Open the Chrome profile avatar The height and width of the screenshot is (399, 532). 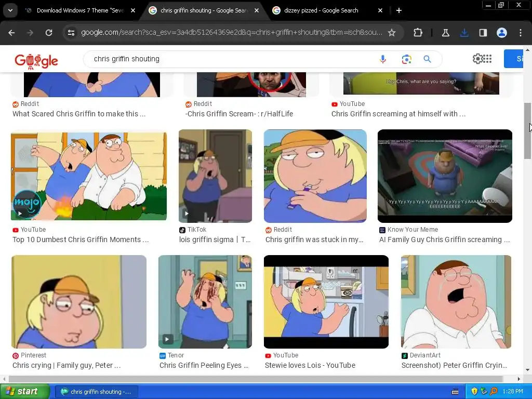point(502,33)
